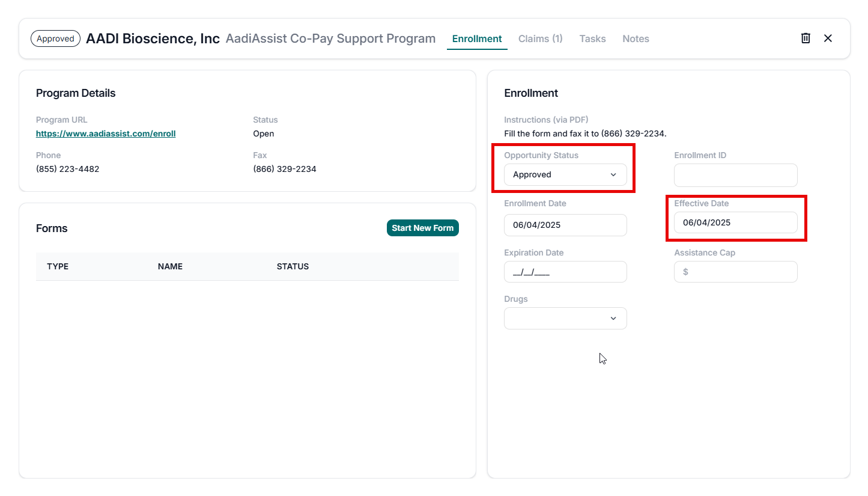Screen dimensions: 868x496
Task: Click the empty Expiration Date field
Action: (x=565, y=272)
